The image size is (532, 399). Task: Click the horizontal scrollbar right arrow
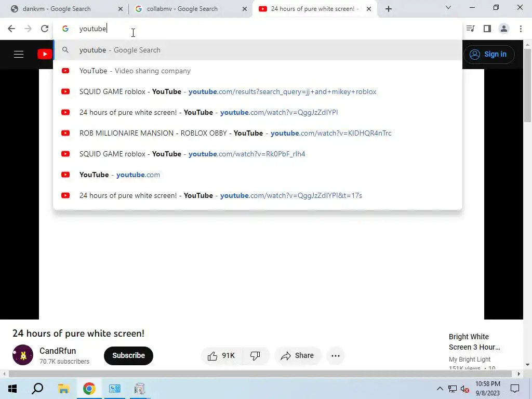(519, 374)
